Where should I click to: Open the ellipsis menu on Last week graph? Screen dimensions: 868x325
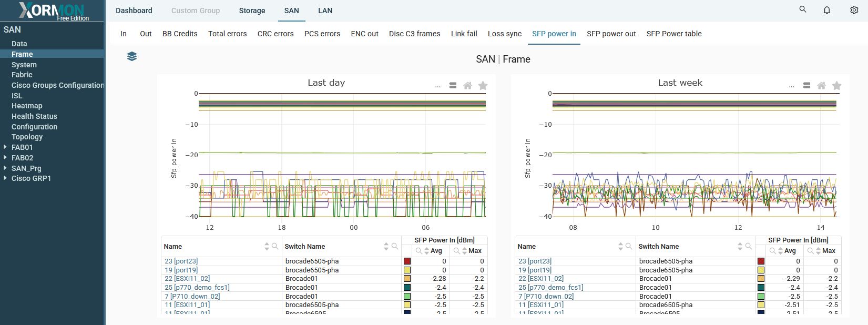tap(792, 86)
